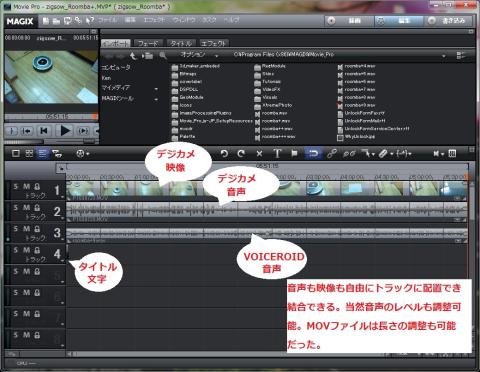Switch to the インポート tab

coord(116,43)
